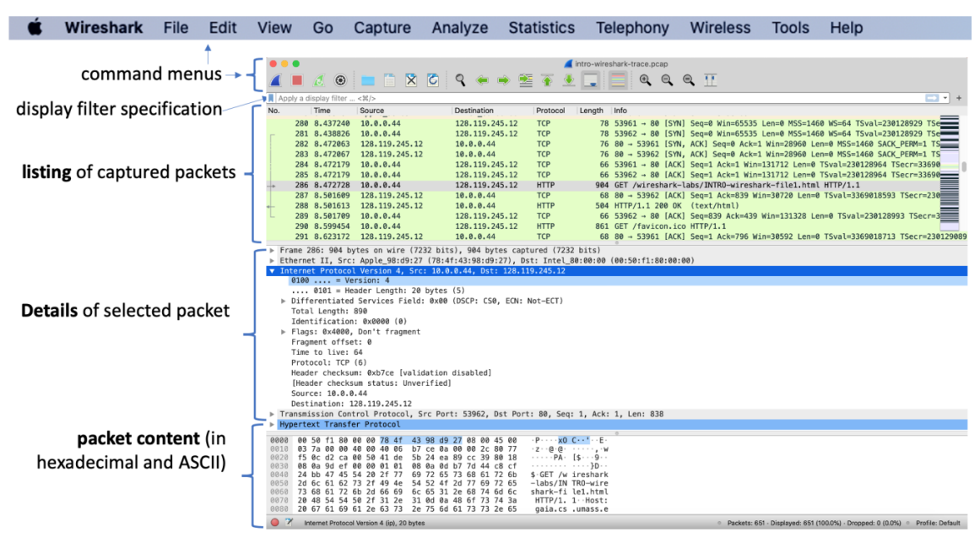Open the Wireless menu
The width and height of the screenshot is (980, 538).
(x=720, y=28)
